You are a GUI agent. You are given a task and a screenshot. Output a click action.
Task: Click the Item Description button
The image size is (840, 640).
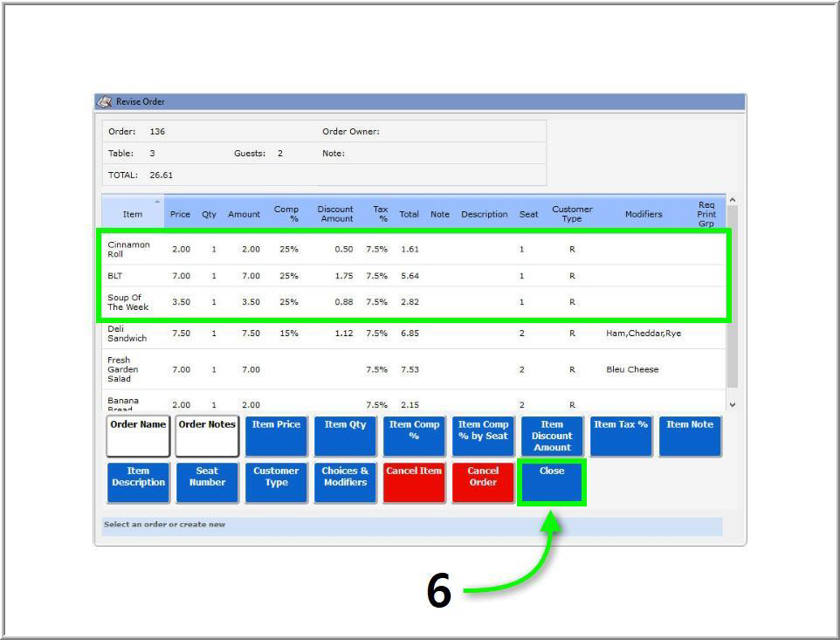click(x=138, y=482)
